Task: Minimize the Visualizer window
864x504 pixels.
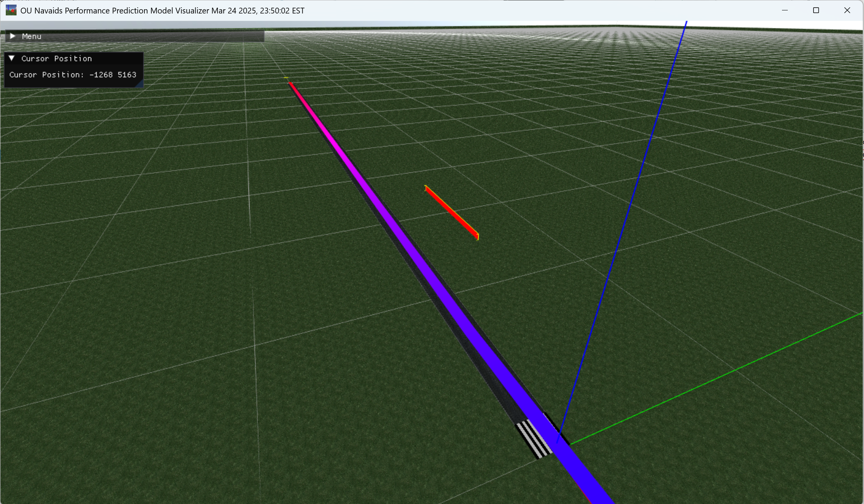Action: tap(785, 10)
